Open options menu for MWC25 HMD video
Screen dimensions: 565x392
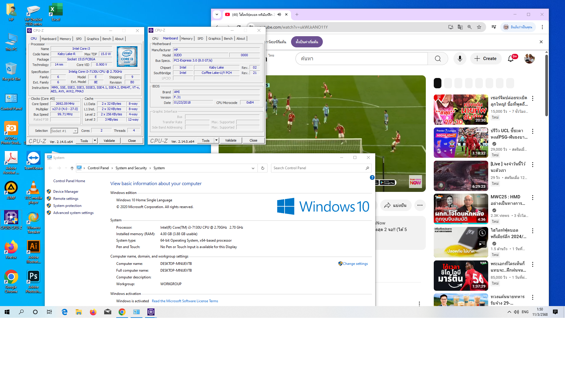[533, 197]
